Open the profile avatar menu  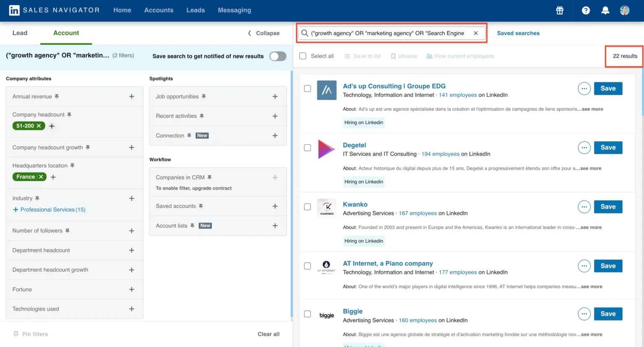tap(625, 10)
